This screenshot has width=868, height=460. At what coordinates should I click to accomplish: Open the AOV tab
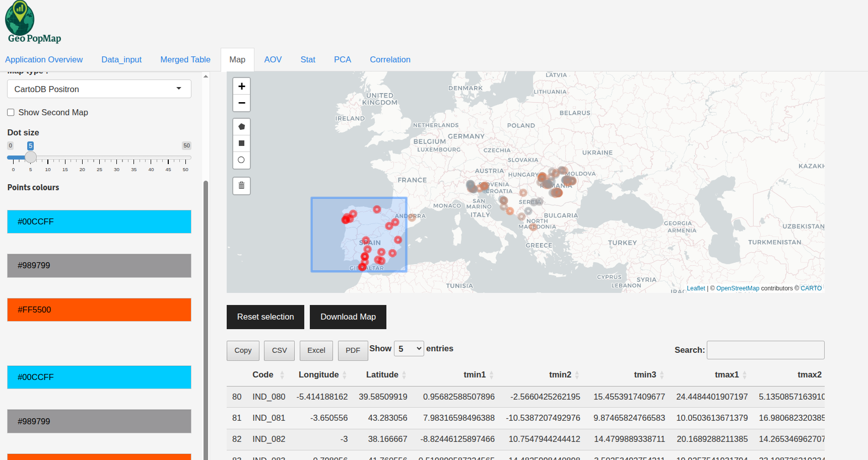click(273, 59)
